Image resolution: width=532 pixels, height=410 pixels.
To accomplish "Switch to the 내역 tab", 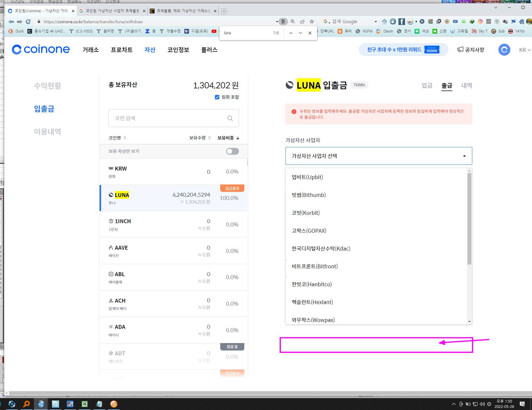I will [467, 85].
